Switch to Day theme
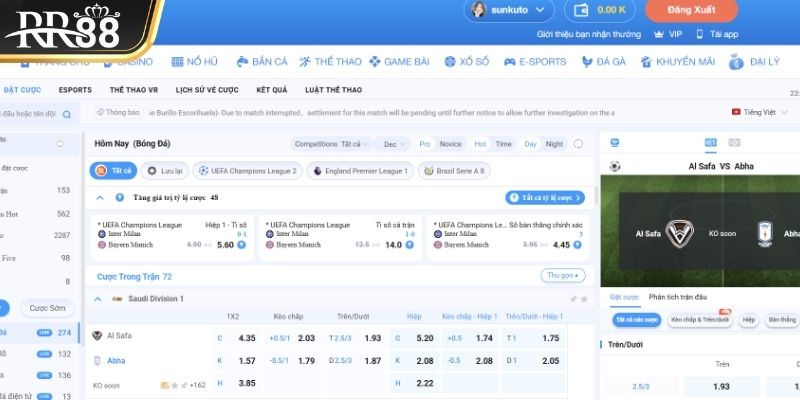 tap(531, 144)
